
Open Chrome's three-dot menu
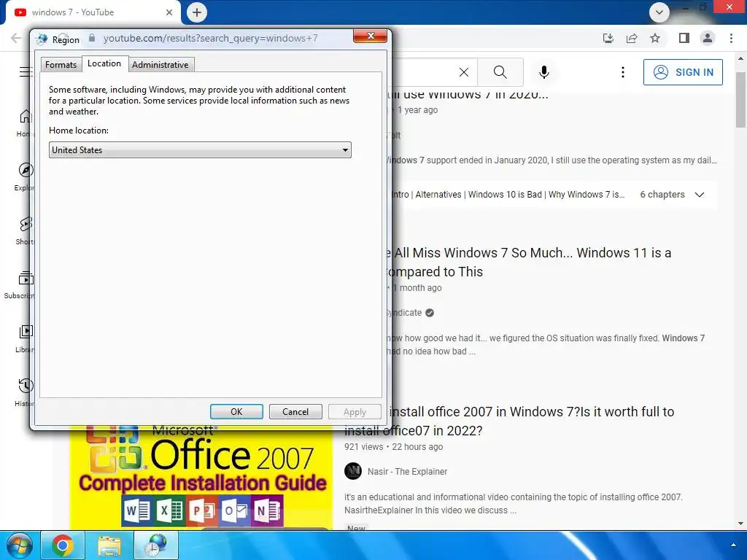[x=731, y=38]
